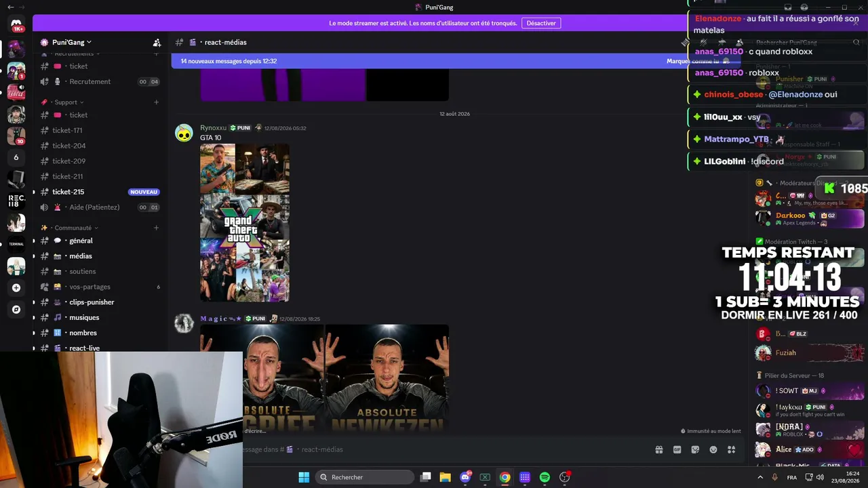
Task: Open Task View on the taskbar
Action: [x=426, y=477]
